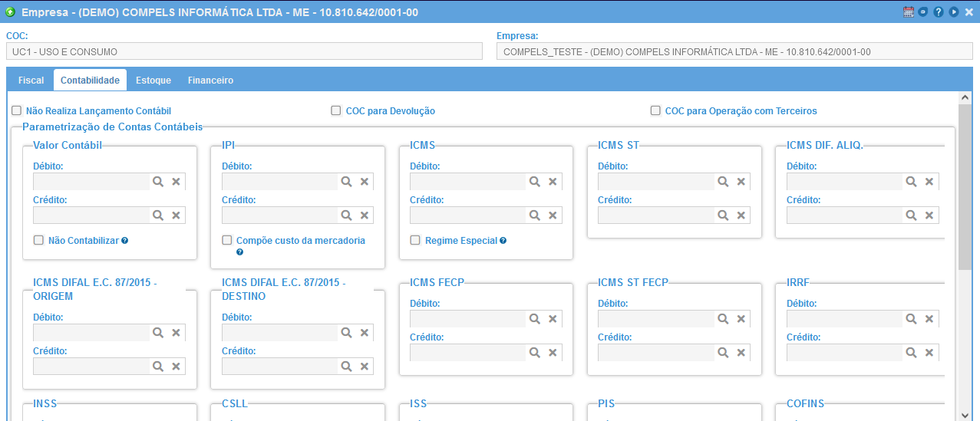Open the Estoque tab
This screenshot has width=980, height=421.
click(x=153, y=80)
